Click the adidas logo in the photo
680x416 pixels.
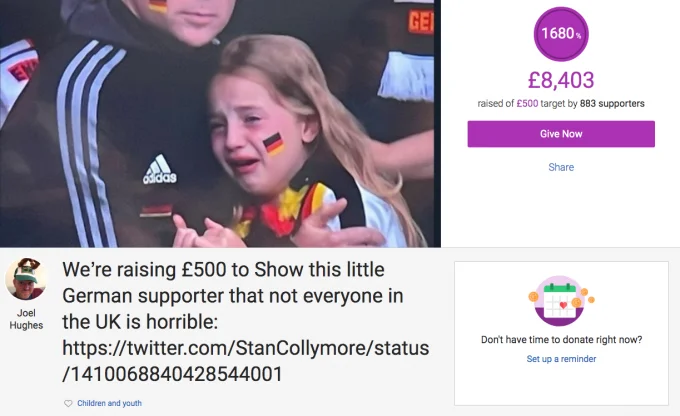click(x=160, y=169)
